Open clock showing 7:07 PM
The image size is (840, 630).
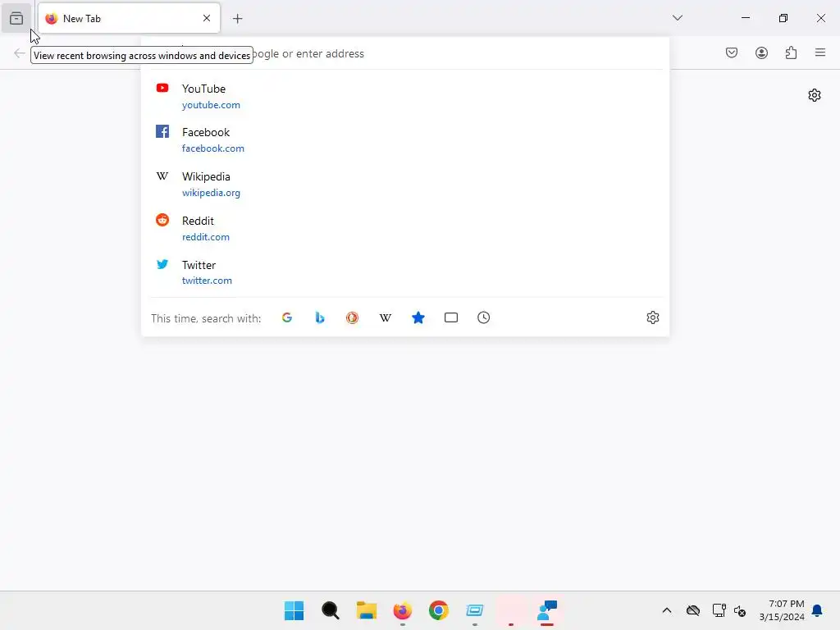(x=782, y=610)
